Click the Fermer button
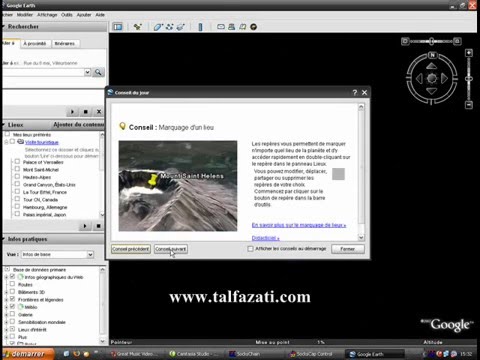The image size is (480, 360). pyautogui.click(x=348, y=249)
